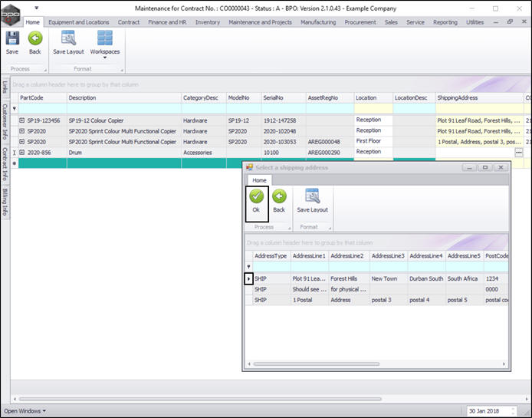Open the Contract Info side panel
This screenshot has width=532, height=418.
5,163
